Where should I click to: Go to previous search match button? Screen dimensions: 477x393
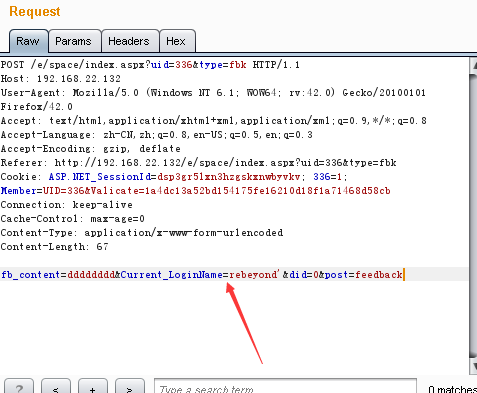(x=56, y=387)
